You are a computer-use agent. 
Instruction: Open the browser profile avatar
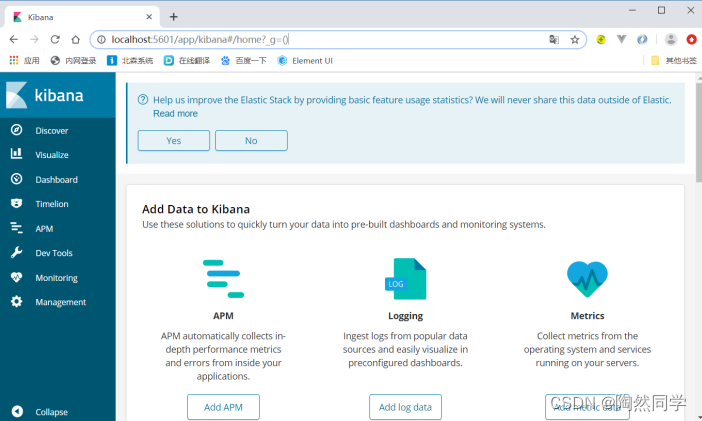(x=671, y=39)
